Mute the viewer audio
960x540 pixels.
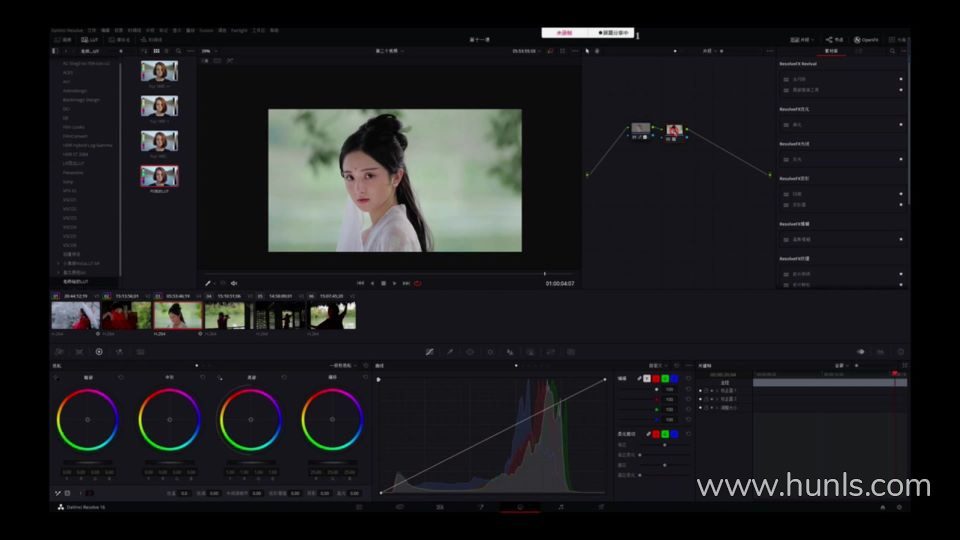point(234,283)
